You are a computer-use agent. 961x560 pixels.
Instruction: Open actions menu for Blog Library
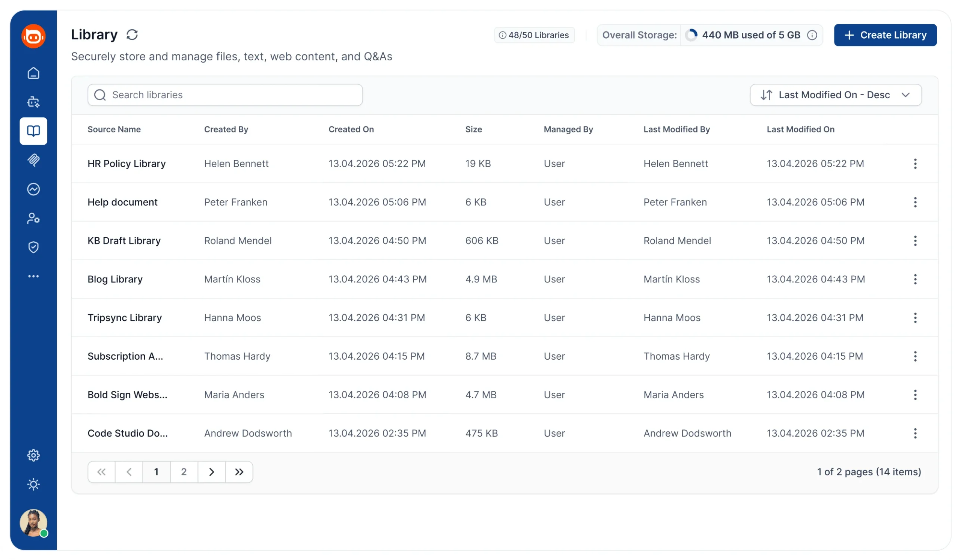(915, 279)
